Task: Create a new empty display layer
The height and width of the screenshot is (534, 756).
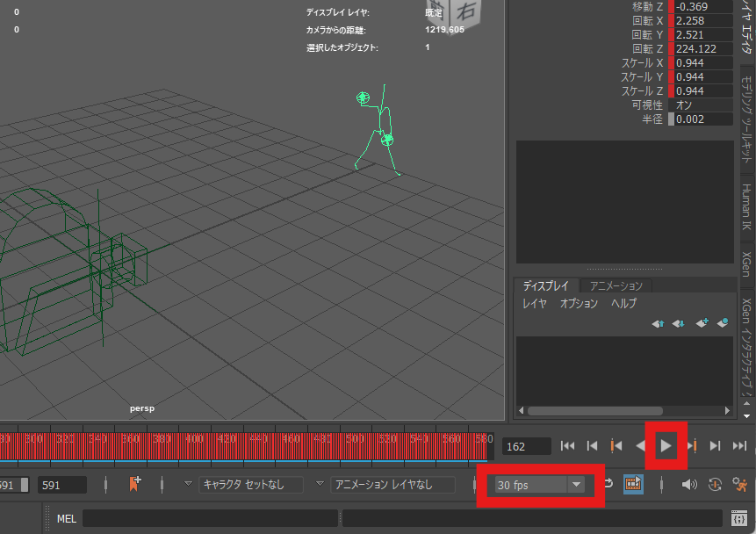Action: pyautogui.click(x=702, y=323)
